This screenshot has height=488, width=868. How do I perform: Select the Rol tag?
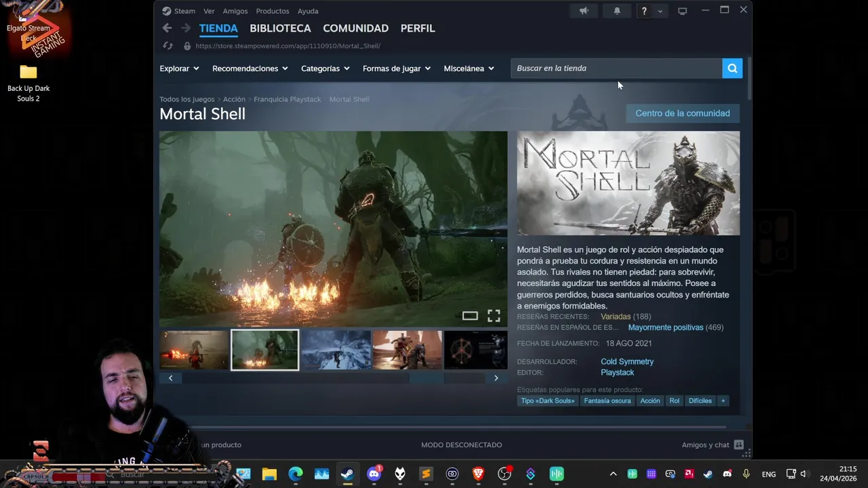[x=674, y=401]
